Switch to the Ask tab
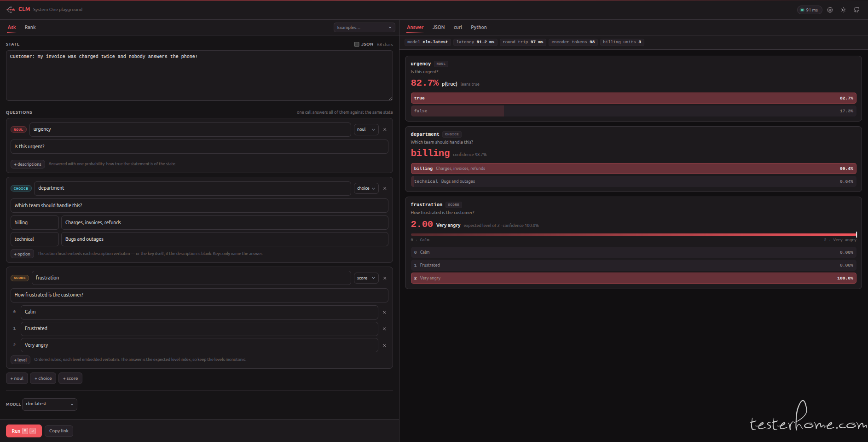 point(12,27)
